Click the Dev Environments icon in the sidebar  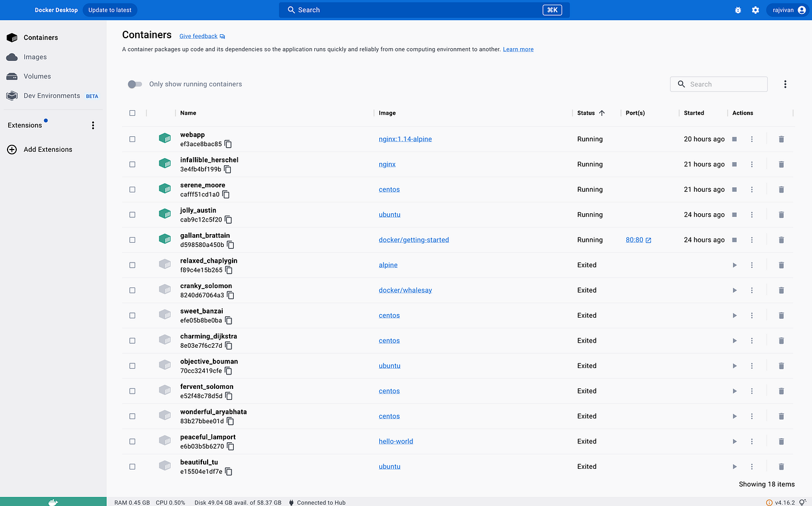tap(12, 96)
